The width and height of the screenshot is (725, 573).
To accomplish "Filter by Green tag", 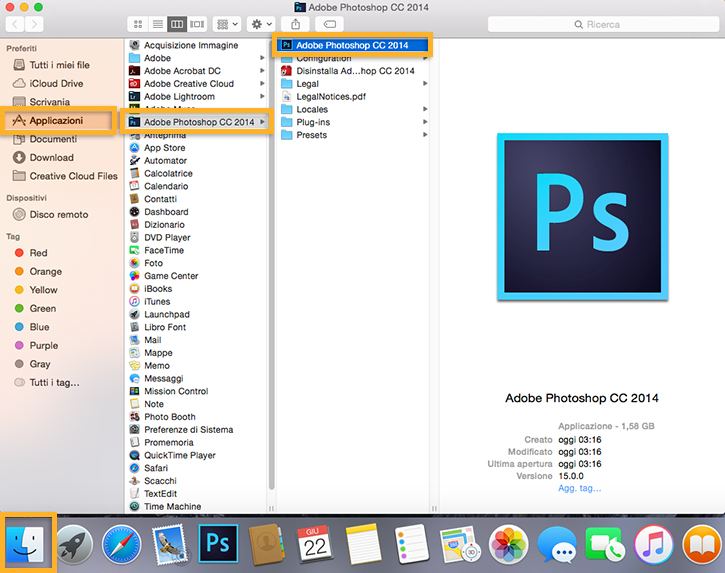I will (x=42, y=308).
